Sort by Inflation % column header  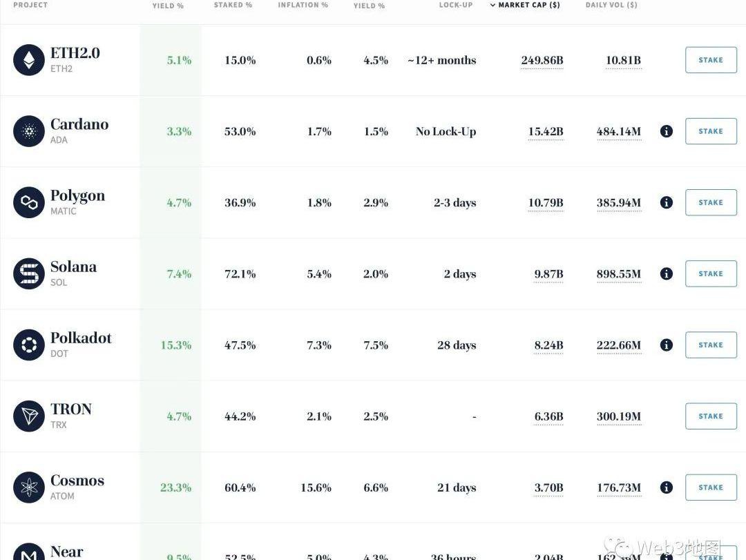click(x=303, y=6)
